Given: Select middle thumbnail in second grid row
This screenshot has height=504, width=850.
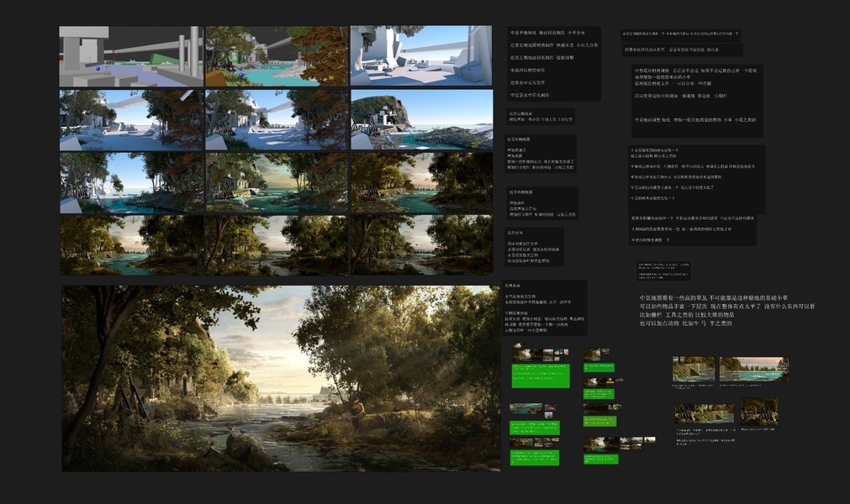Looking at the screenshot, I should 277,120.
